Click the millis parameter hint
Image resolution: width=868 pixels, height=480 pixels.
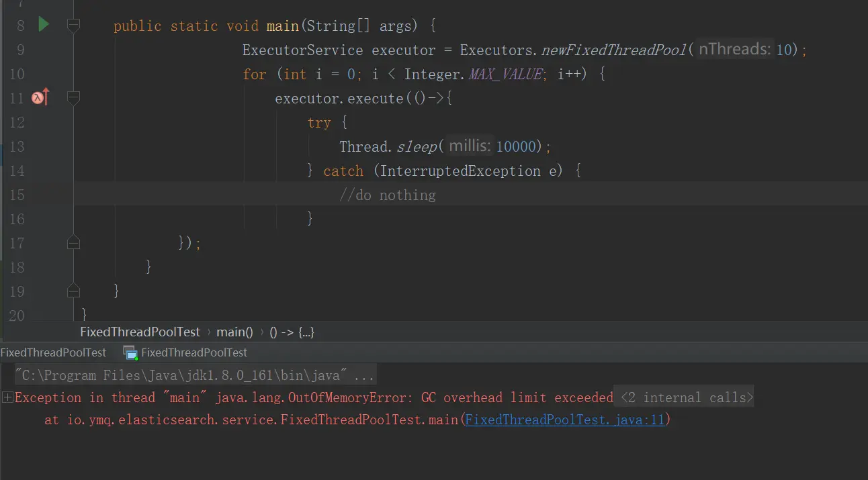(x=470, y=146)
